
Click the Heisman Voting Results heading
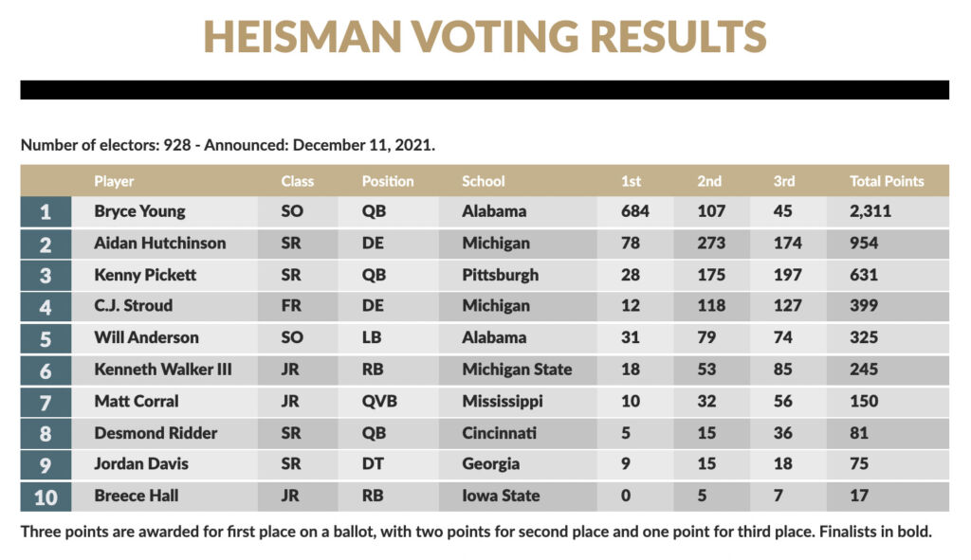pos(485,36)
